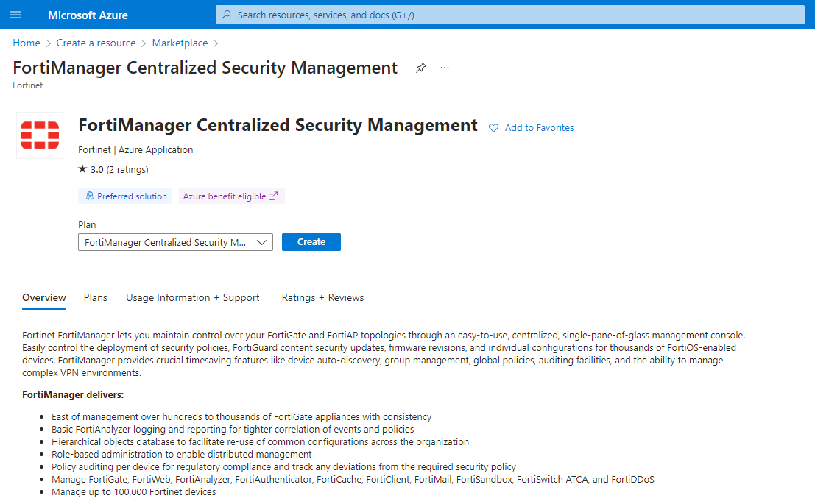
Task: Open the Azure portal hamburger menu
Action: coord(15,15)
